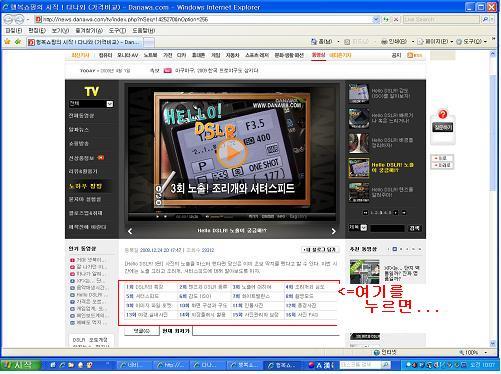Click the small play button on player control bar

(157, 217)
